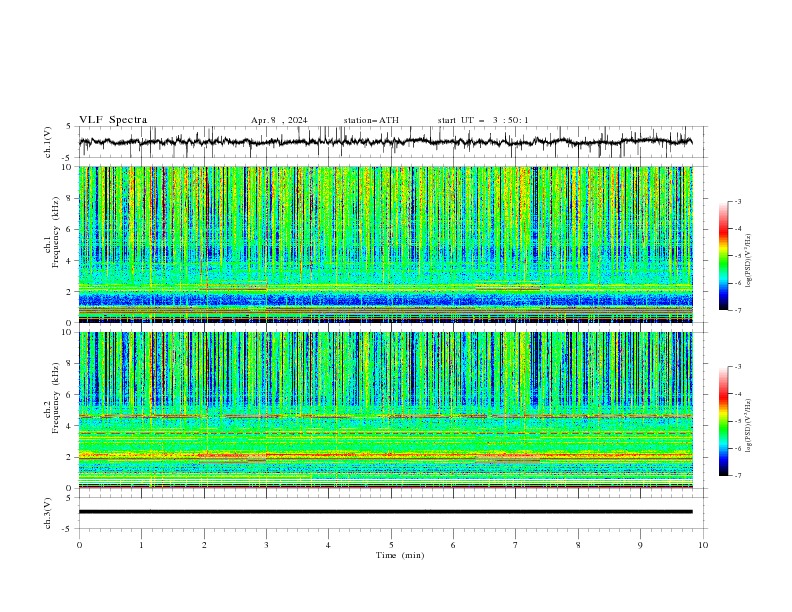The height and width of the screenshot is (612, 792).
Task: Click the ch.2 spectrogram panel
Action: [386, 410]
